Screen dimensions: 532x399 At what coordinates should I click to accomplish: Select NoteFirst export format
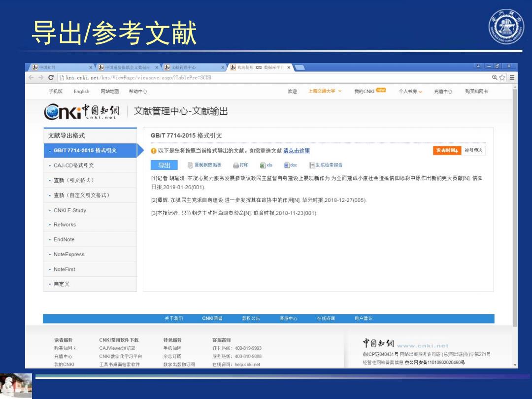coord(90,269)
